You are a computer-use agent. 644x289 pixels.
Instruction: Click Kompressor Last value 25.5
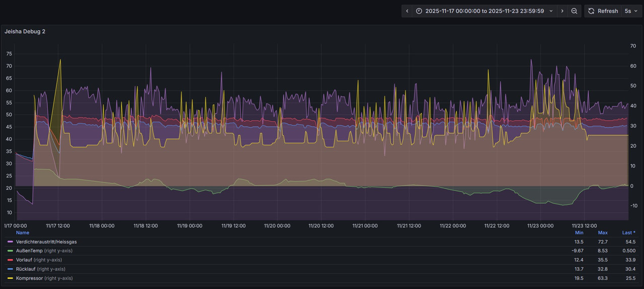[630, 278]
